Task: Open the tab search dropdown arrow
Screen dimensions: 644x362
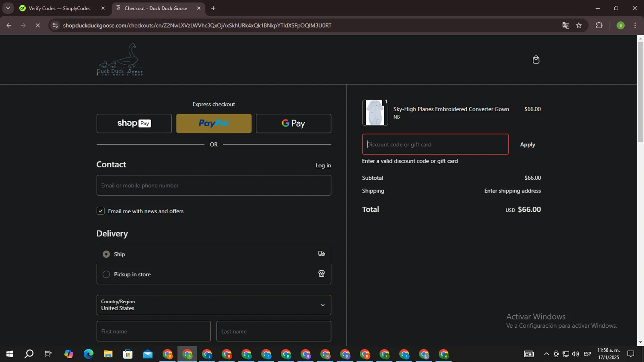Action: point(8,8)
